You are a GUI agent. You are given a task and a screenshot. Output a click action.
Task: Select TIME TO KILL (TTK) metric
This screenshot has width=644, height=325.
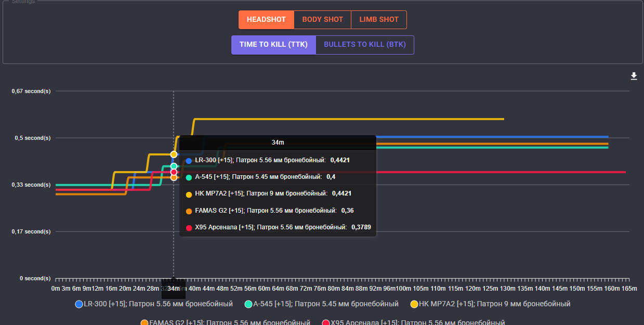[x=273, y=45]
